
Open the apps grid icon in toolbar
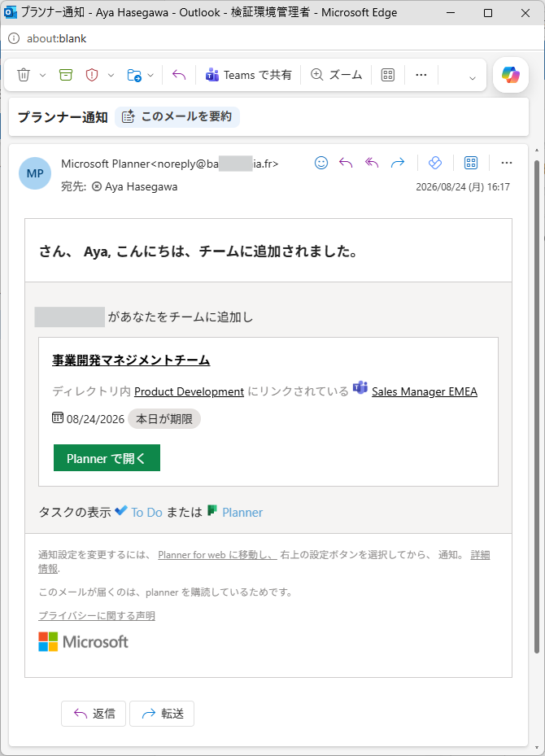[x=387, y=75]
